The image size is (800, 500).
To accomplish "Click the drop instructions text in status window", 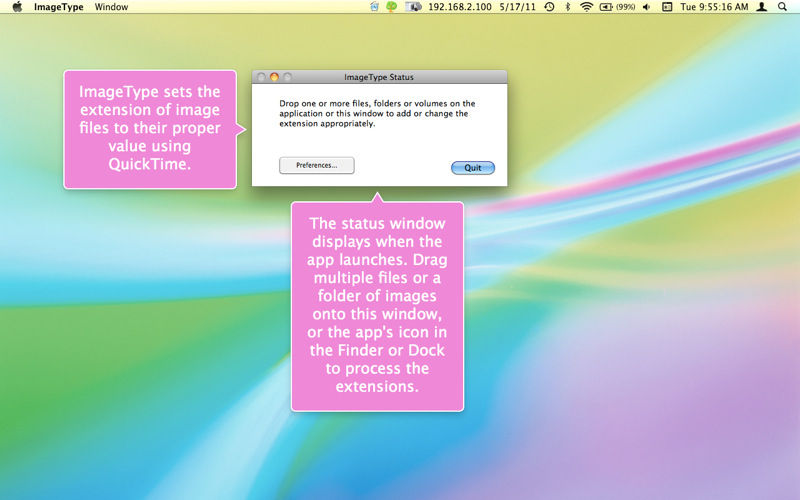I will [377, 113].
